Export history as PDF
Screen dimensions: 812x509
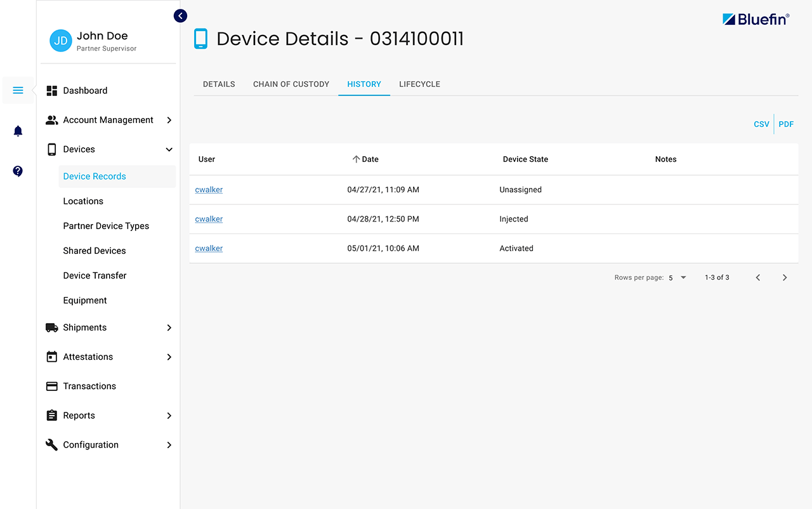[786, 124]
